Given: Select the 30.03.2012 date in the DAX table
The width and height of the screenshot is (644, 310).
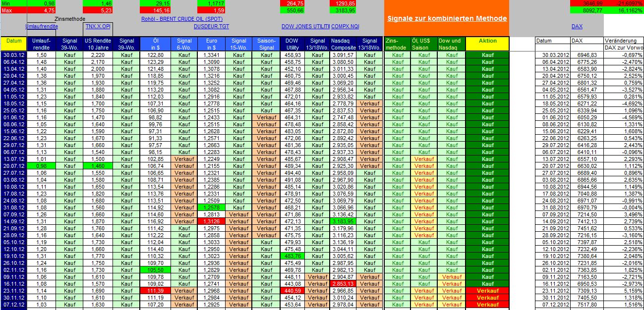Looking at the screenshot, I should pos(553,55).
